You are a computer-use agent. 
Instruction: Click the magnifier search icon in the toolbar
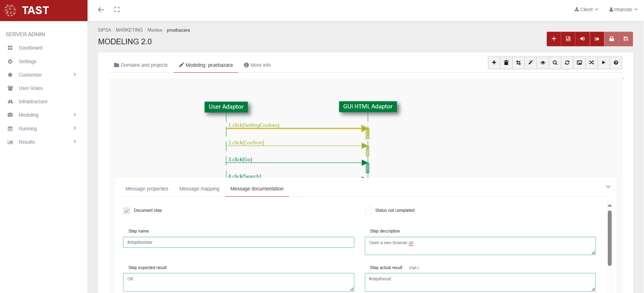555,63
